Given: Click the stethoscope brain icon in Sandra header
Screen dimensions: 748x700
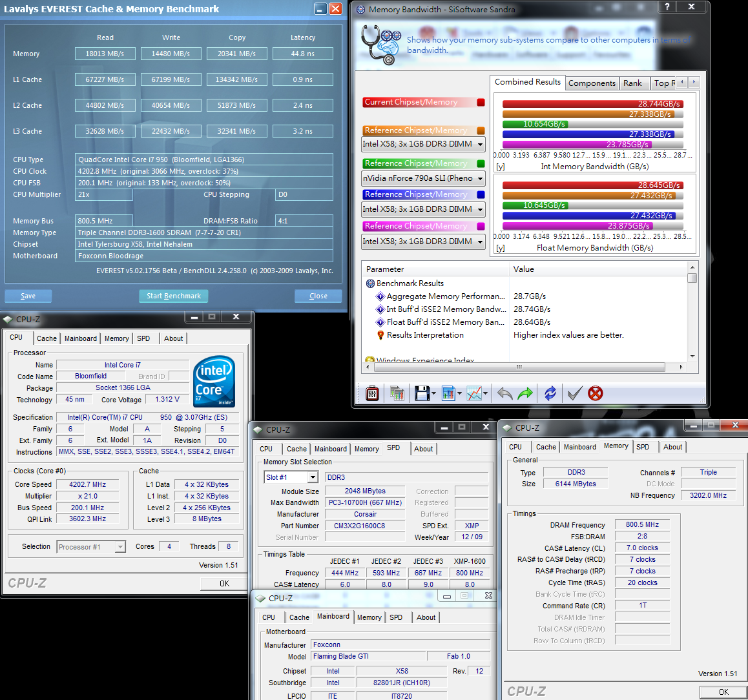Looking at the screenshot, I should coord(380,45).
